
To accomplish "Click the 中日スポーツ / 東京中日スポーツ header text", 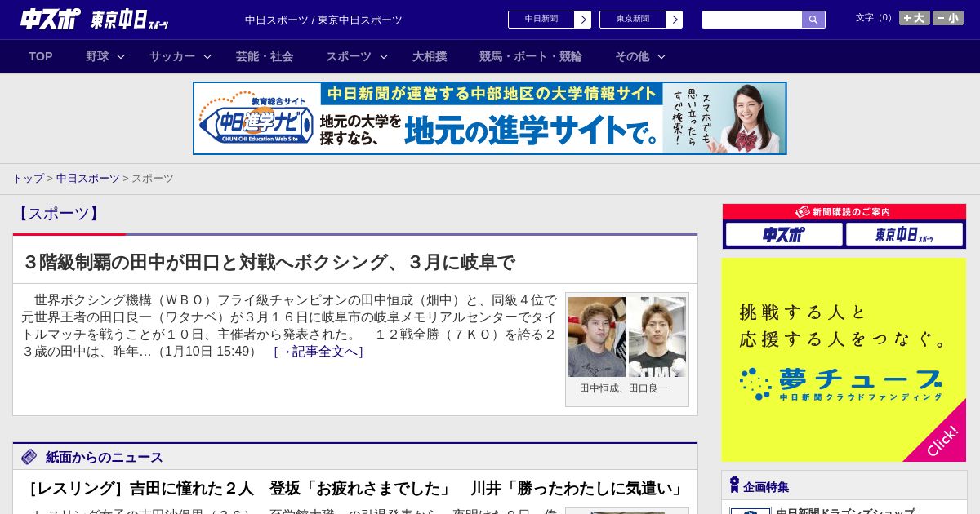I will (323, 20).
